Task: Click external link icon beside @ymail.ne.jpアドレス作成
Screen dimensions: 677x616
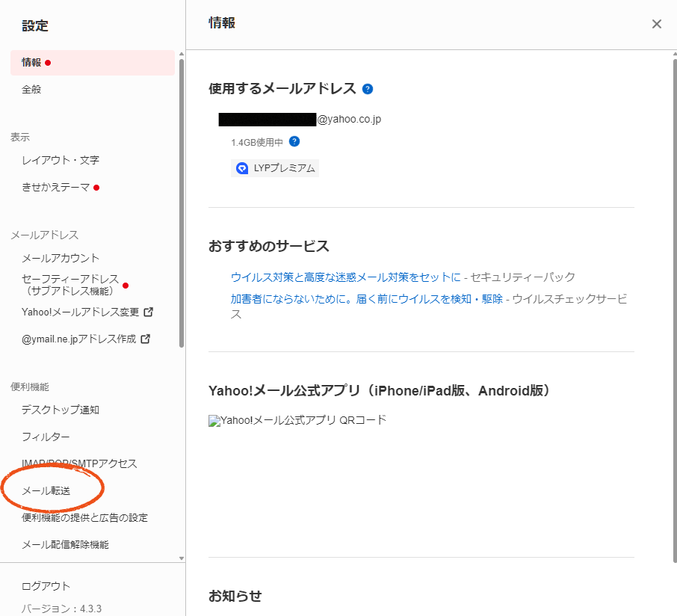Action: (x=146, y=339)
